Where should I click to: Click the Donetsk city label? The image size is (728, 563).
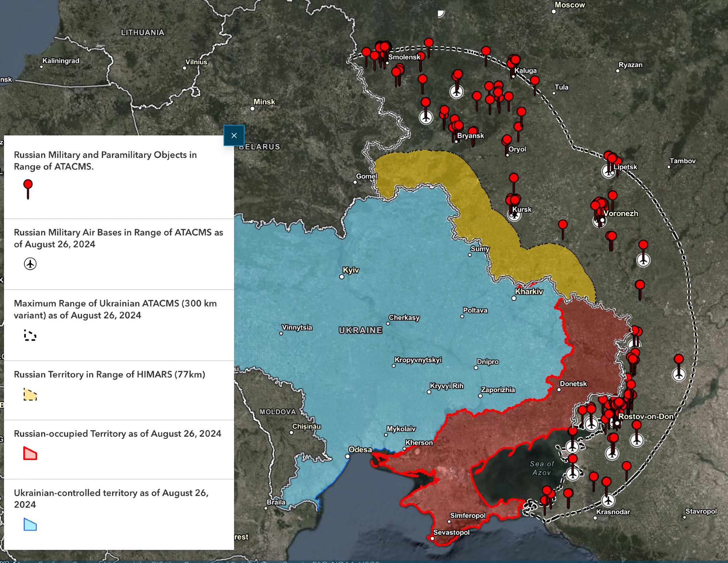coord(573,384)
